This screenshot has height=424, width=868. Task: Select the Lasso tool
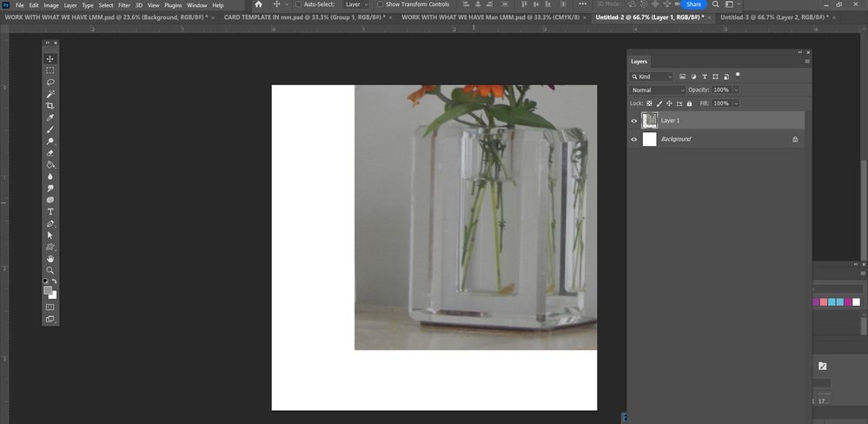[x=50, y=82]
